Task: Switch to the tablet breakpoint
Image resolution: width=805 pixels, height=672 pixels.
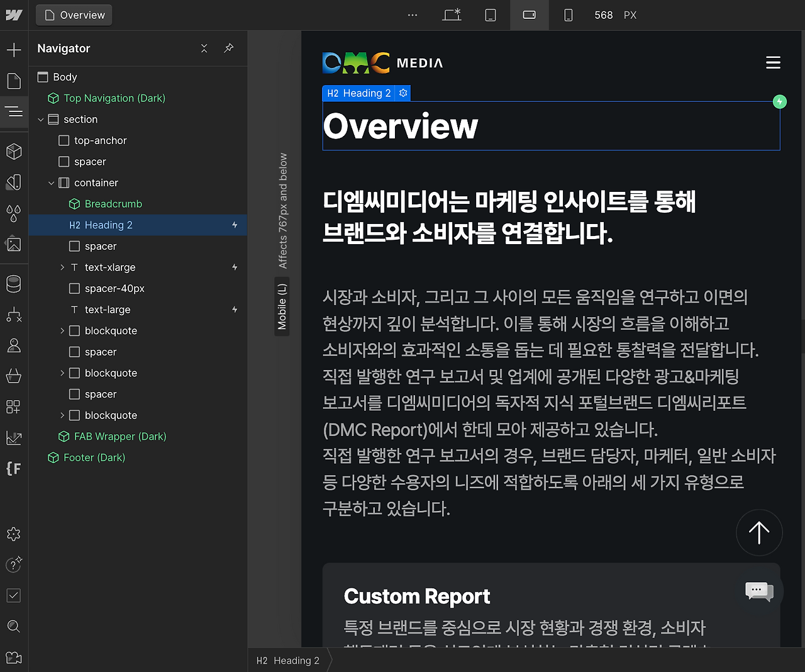Action: 491,15
